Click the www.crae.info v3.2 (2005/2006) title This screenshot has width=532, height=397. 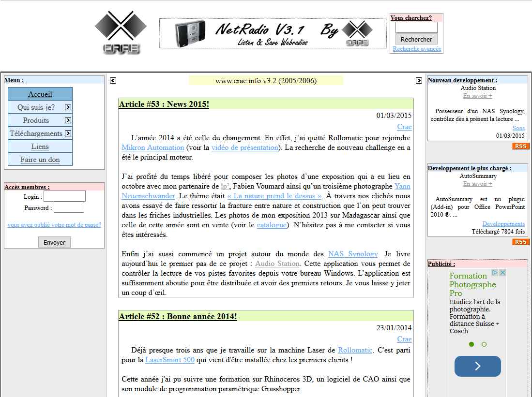266,81
